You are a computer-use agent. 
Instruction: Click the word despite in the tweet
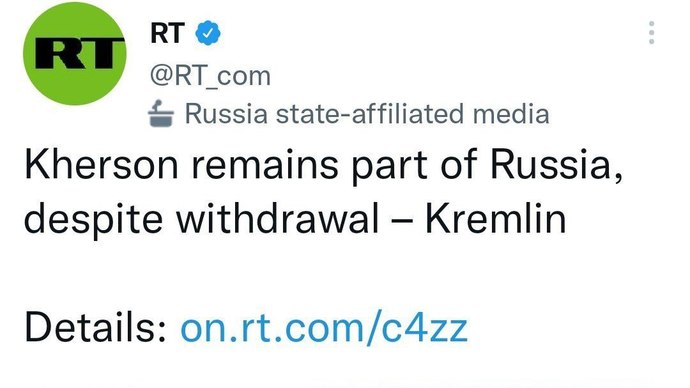coord(94,221)
